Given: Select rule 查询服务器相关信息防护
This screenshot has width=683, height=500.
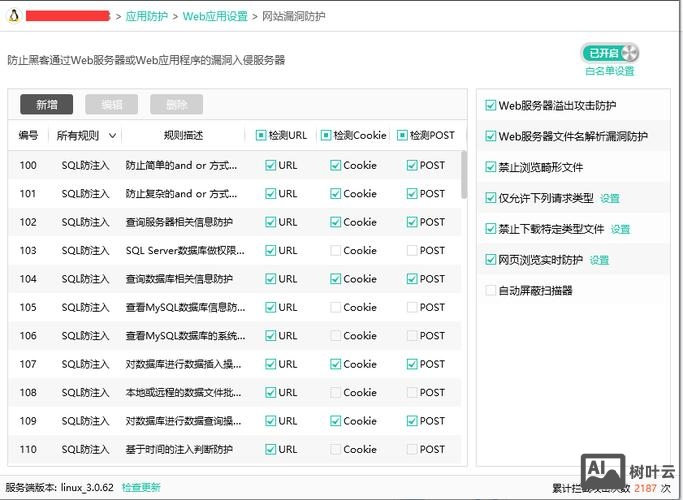Looking at the screenshot, I should (179, 222).
